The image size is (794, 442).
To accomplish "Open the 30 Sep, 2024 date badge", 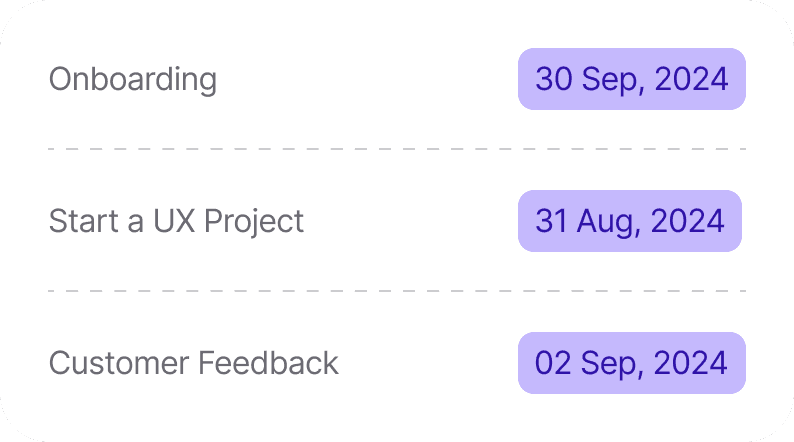I will pos(631,79).
